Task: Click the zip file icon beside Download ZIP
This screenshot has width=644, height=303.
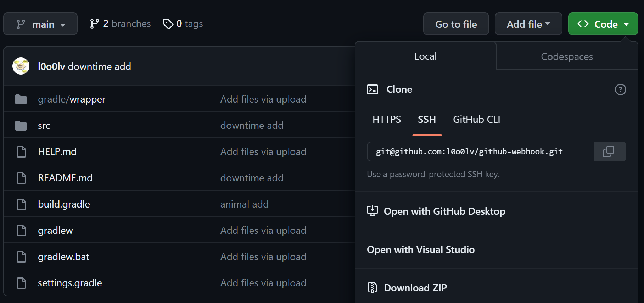Action: [x=373, y=287]
